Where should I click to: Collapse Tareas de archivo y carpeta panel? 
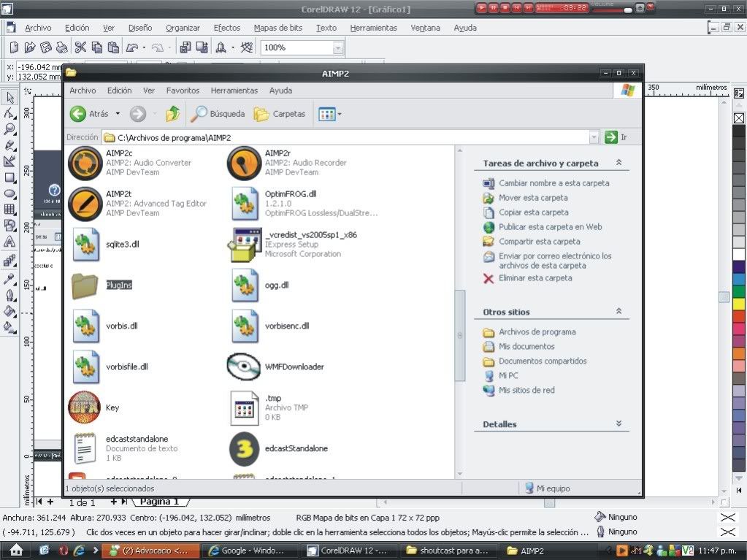[618, 162]
